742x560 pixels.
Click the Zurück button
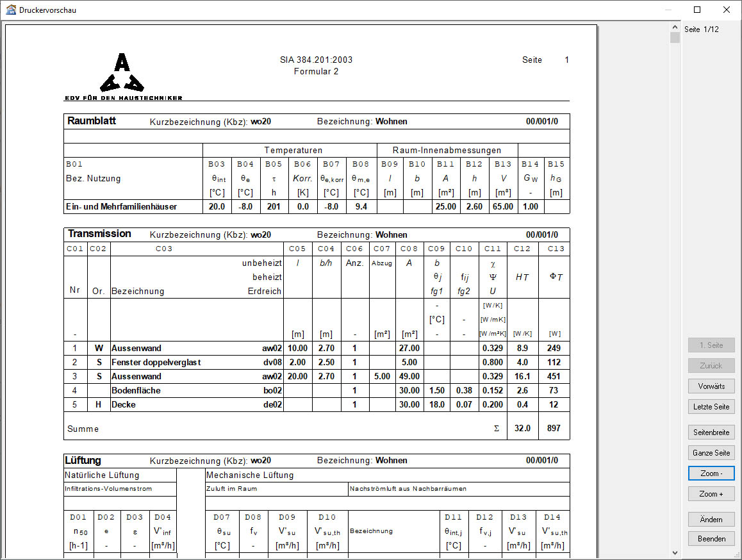711,365
